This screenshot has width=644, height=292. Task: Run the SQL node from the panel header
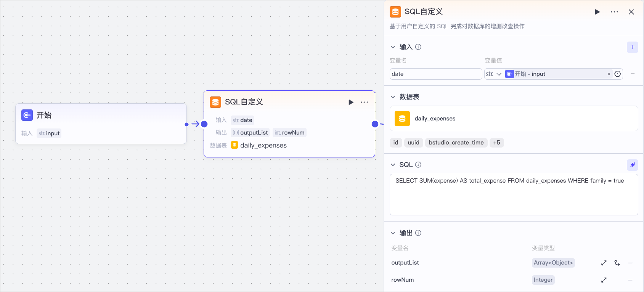click(597, 12)
